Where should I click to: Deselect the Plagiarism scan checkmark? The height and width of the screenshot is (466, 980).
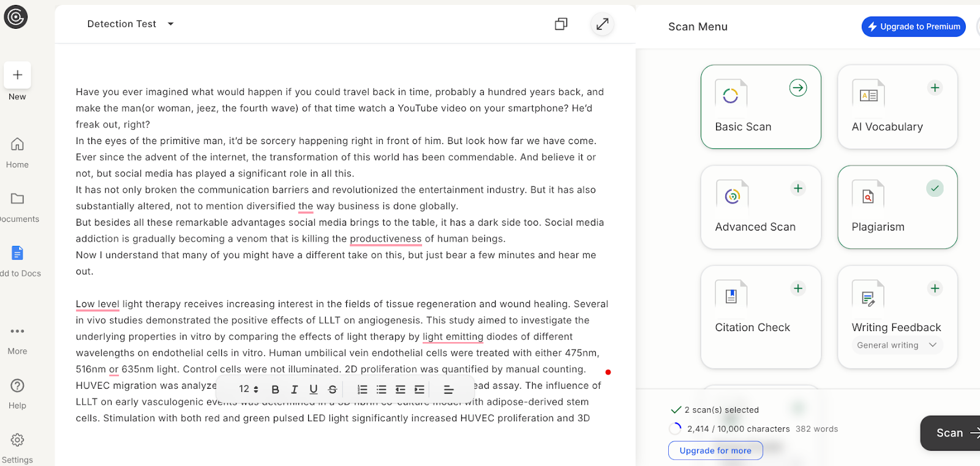[x=935, y=188]
